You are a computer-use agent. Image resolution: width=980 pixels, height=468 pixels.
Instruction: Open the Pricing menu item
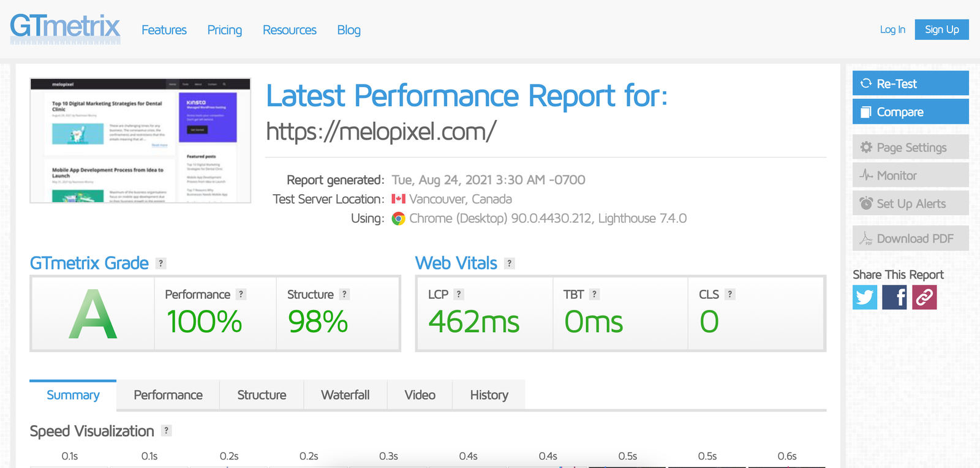tap(224, 30)
